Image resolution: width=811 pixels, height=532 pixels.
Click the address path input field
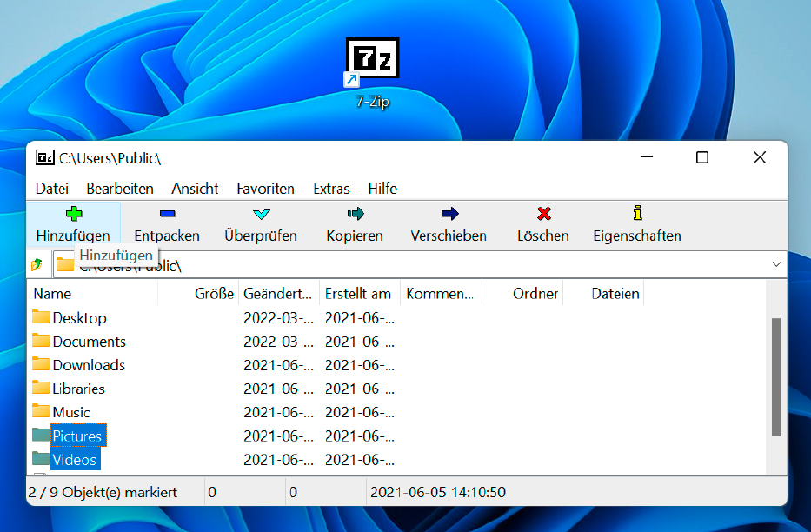420,265
